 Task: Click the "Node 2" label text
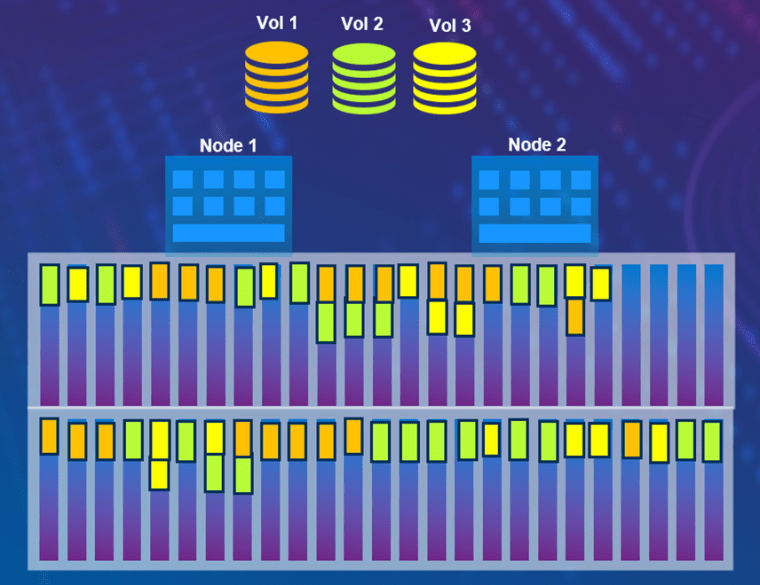537,144
